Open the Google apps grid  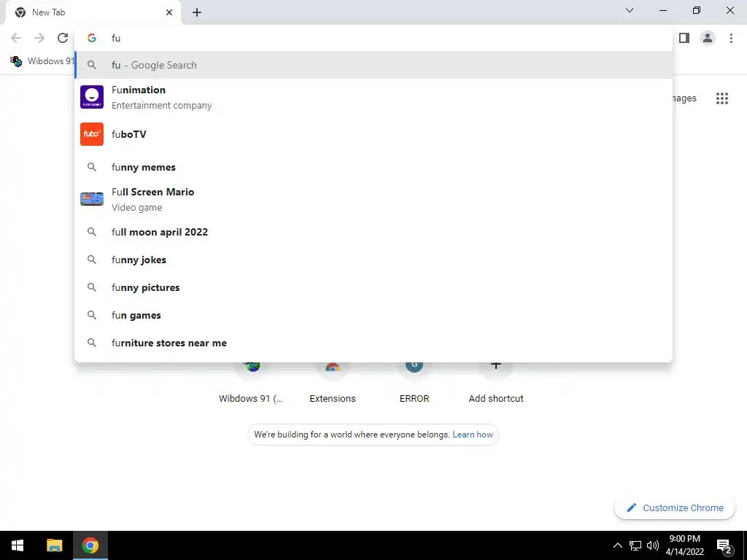721,98
